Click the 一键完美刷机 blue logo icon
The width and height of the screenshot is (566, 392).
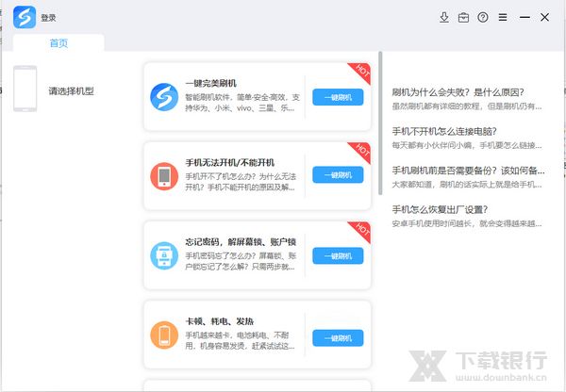[x=164, y=97]
